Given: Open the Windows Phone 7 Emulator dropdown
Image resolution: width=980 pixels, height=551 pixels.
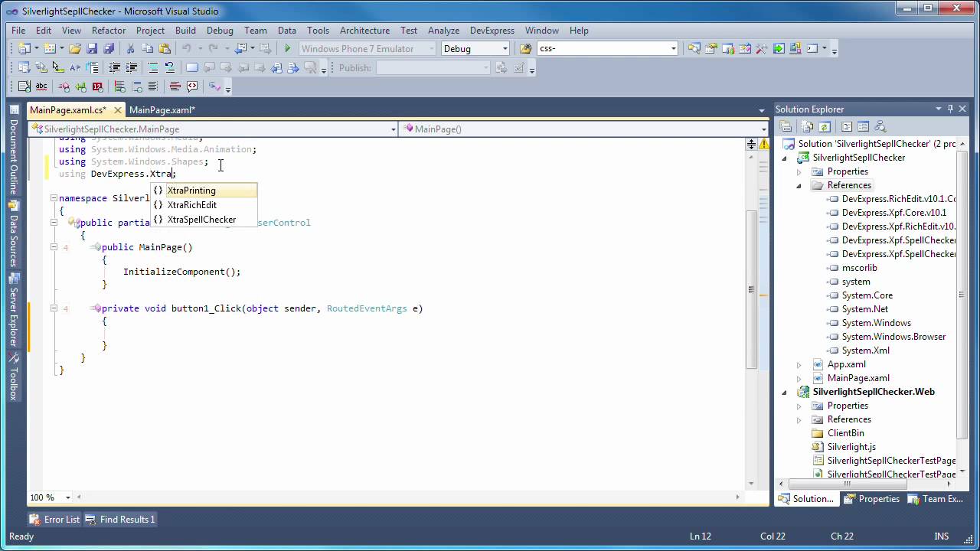Looking at the screenshot, I should click(x=431, y=48).
